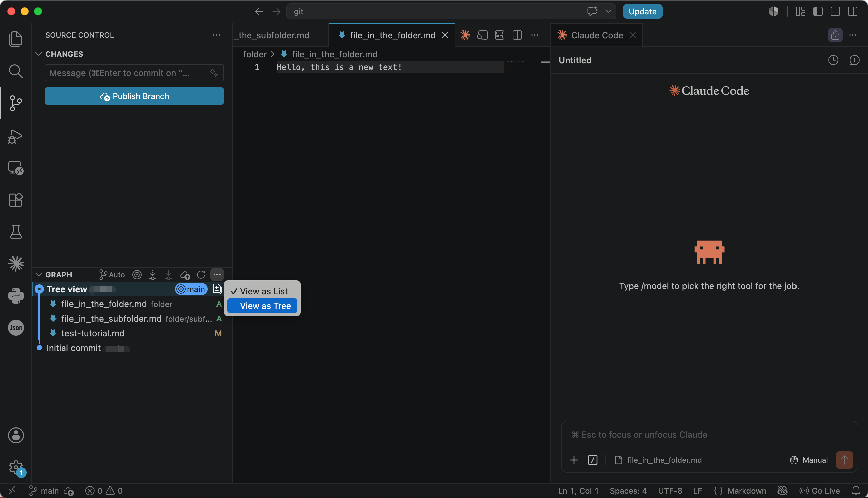This screenshot has width=868, height=498.
Task: Open Claude panel more actions ellipsis
Action: (x=853, y=35)
